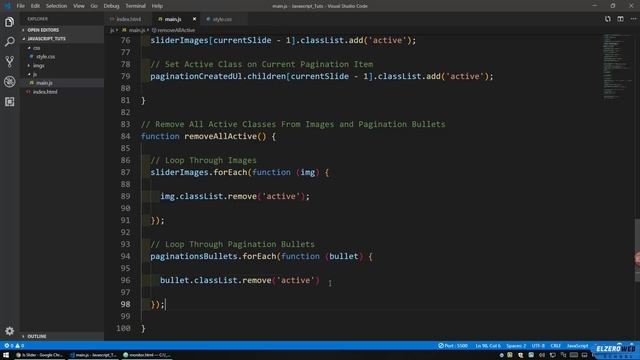Image resolution: width=640 pixels, height=360 pixels.
Task: Click the Open Changes editor action icon
Action: pyautogui.click(x=608, y=19)
